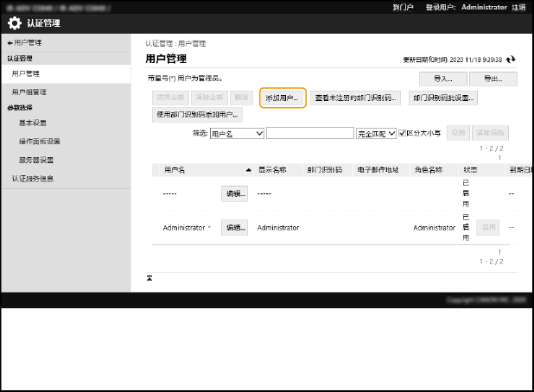Open the 完全匹配 match type dropdown
The height and width of the screenshot is (392, 534).
coord(376,133)
